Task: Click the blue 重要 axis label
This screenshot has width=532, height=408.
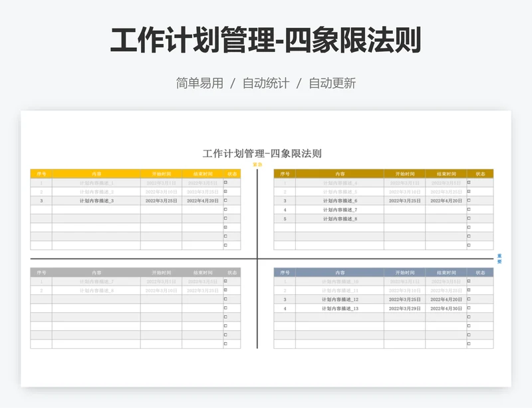Action: click(x=499, y=258)
